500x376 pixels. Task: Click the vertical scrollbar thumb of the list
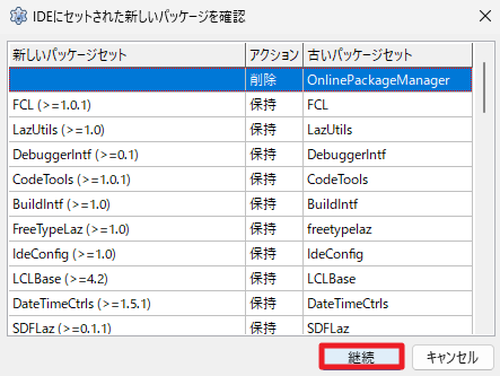484,87
